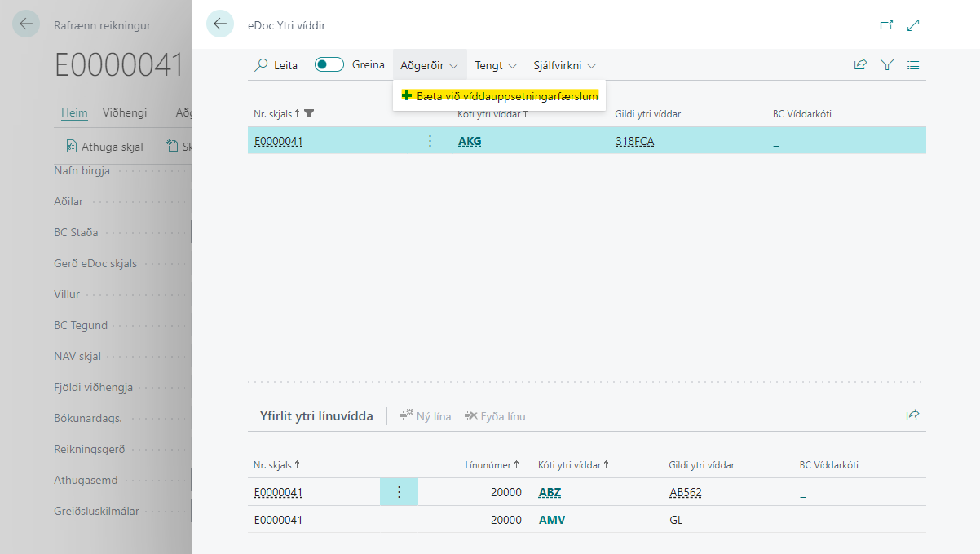Open page in new window icon
Viewport: 980px width, 554px height.
coord(886,25)
